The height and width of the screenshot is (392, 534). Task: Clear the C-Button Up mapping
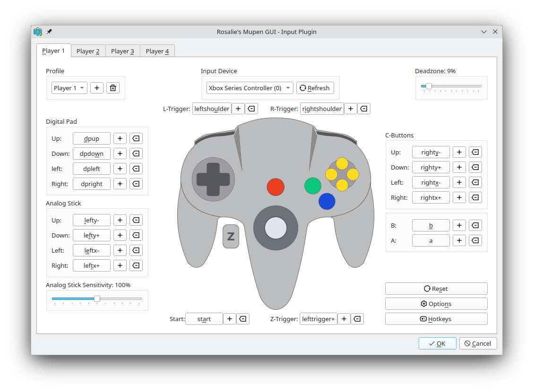[x=475, y=152]
